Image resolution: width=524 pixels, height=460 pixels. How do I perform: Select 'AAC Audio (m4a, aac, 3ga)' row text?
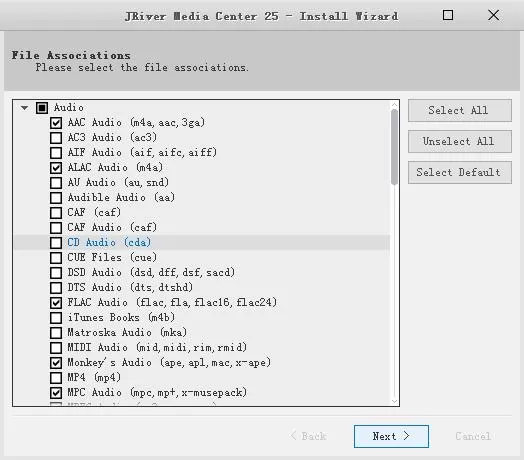pos(136,122)
